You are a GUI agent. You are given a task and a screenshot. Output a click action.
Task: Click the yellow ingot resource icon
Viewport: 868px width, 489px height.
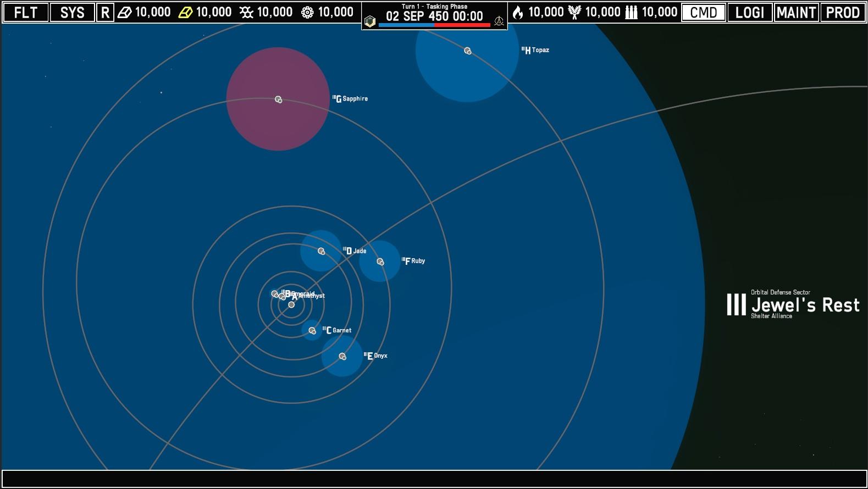pyautogui.click(x=185, y=12)
